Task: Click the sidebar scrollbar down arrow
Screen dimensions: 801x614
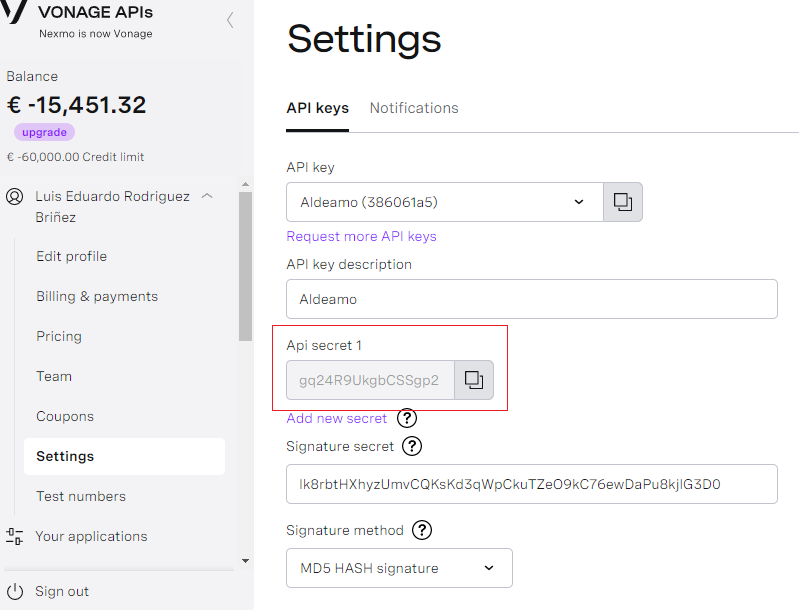Action: pos(246,561)
